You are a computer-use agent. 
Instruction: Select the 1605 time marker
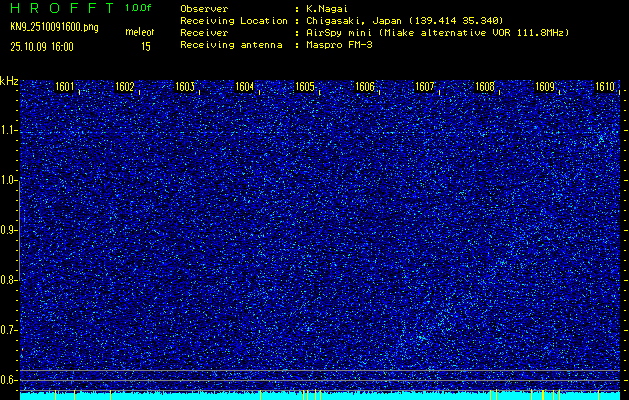[305, 87]
